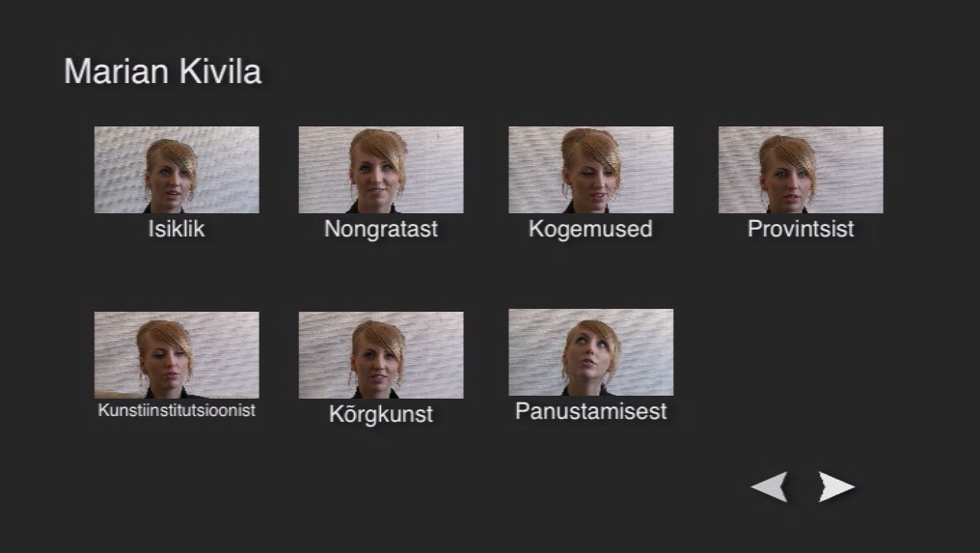
Task: Play the Nongratast clip thumbnail
Action: click(381, 170)
